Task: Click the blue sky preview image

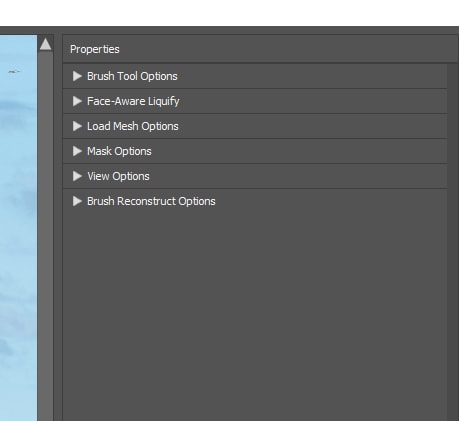Action: click(x=18, y=228)
